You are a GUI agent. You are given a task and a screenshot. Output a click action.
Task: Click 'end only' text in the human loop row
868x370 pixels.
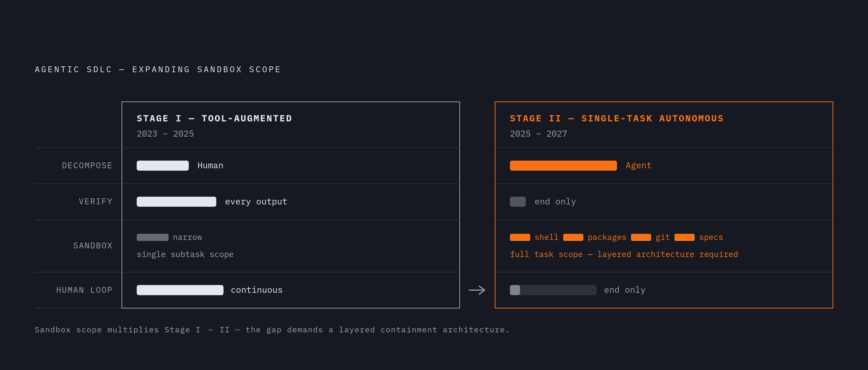[x=625, y=290]
